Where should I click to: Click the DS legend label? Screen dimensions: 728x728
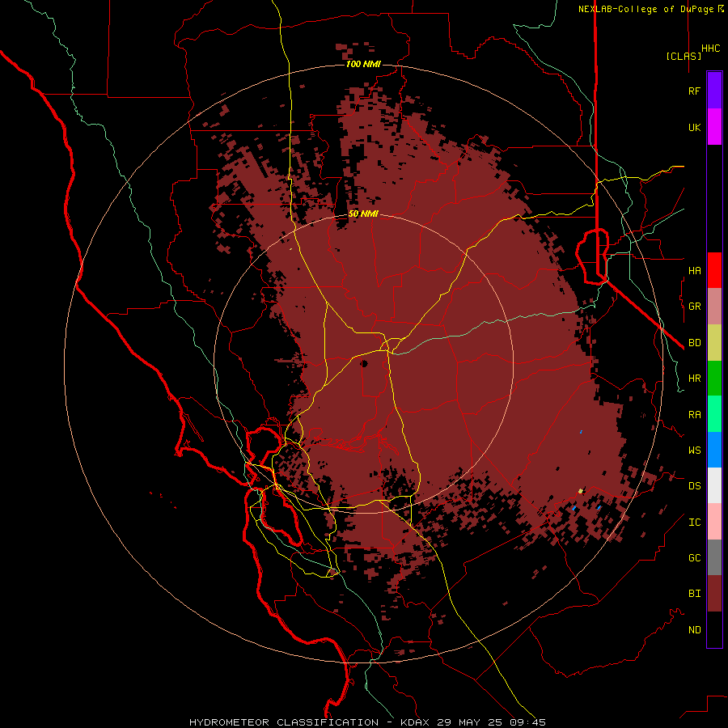694,486
